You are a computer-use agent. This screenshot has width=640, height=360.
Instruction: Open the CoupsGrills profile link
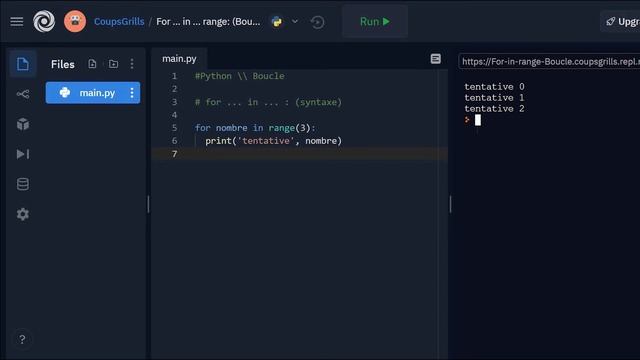[x=119, y=22]
